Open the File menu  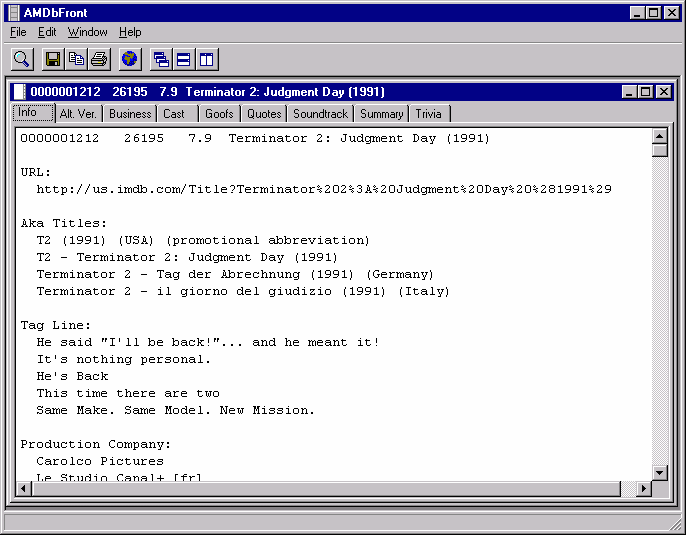18,32
